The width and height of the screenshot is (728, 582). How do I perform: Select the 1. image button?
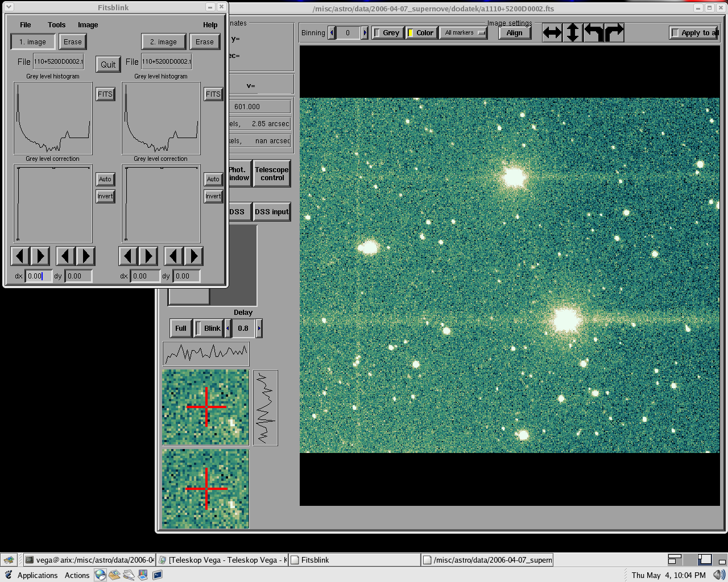[x=32, y=42]
